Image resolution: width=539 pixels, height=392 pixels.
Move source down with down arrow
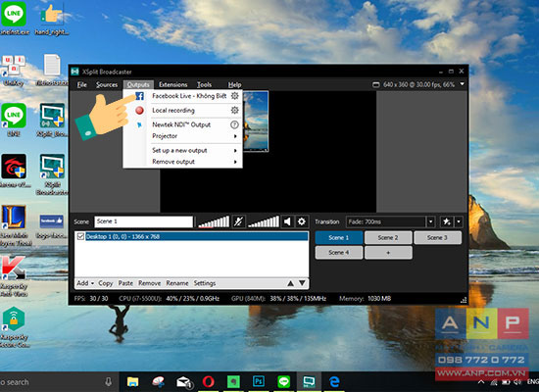(x=302, y=283)
